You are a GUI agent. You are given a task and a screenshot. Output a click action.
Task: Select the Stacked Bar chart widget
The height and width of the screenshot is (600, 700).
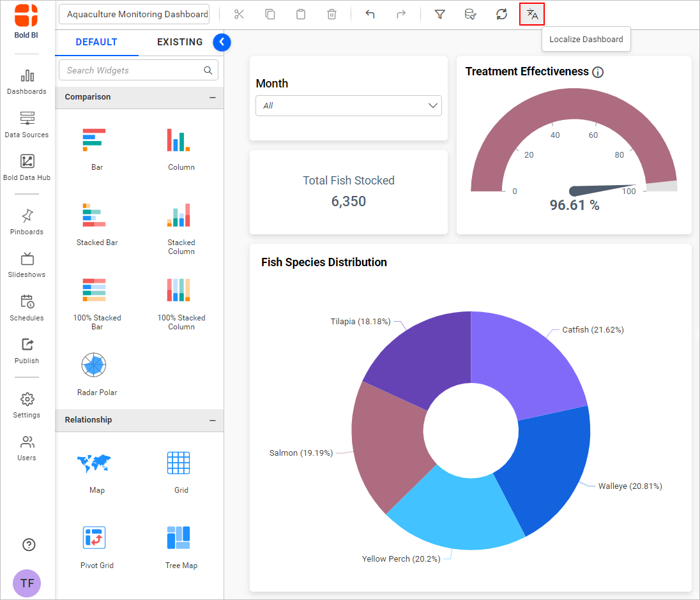coord(94,216)
